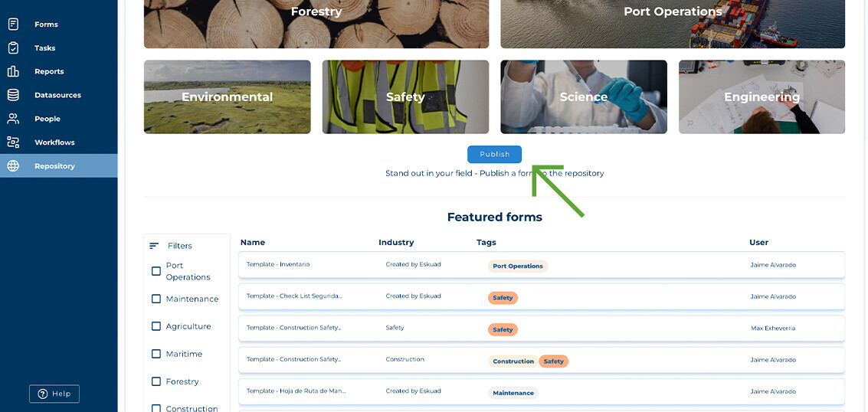The height and width of the screenshot is (412, 868).
Task: Toggle the Agriculture filter checkbox
Action: pyautogui.click(x=156, y=326)
